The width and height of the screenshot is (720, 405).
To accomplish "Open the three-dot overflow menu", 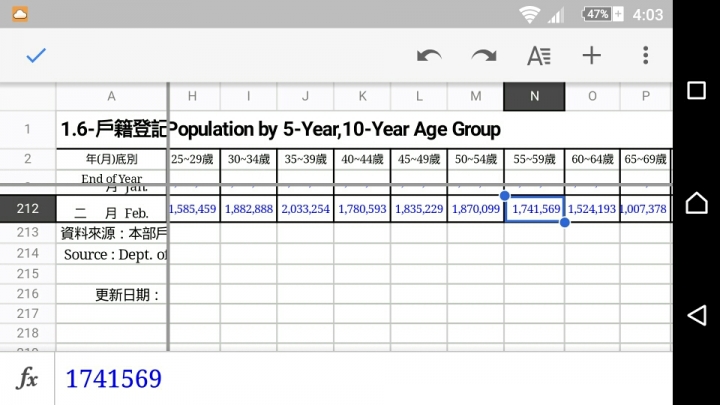I will 646,56.
